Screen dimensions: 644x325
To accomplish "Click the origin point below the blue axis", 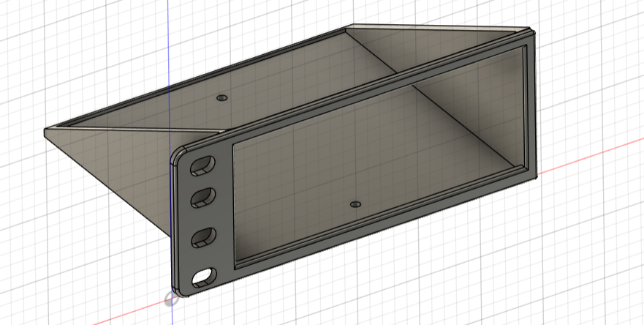I will [171, 299].
